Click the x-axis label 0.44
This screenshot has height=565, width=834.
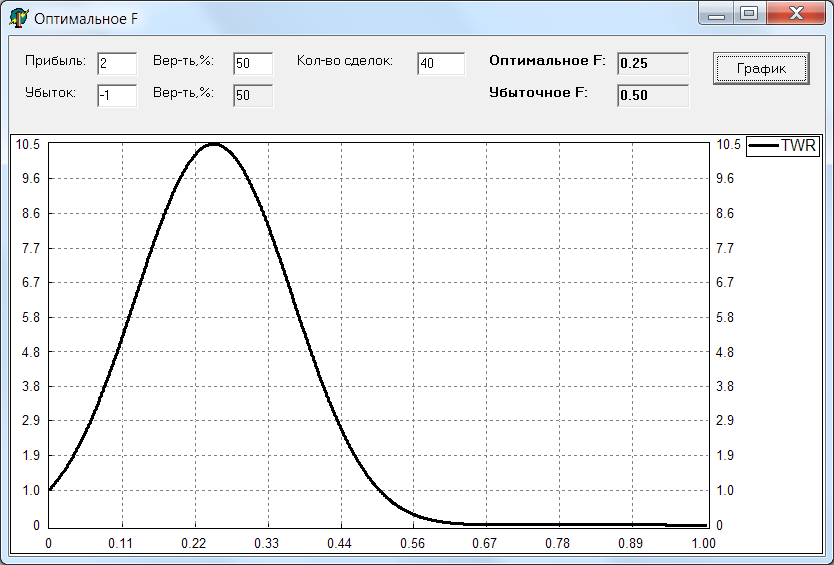click(339, 543)
